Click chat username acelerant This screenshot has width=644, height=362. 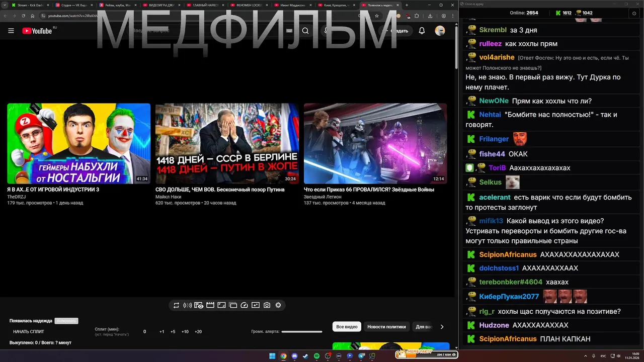pyautogui.click(x=495, y=198)
